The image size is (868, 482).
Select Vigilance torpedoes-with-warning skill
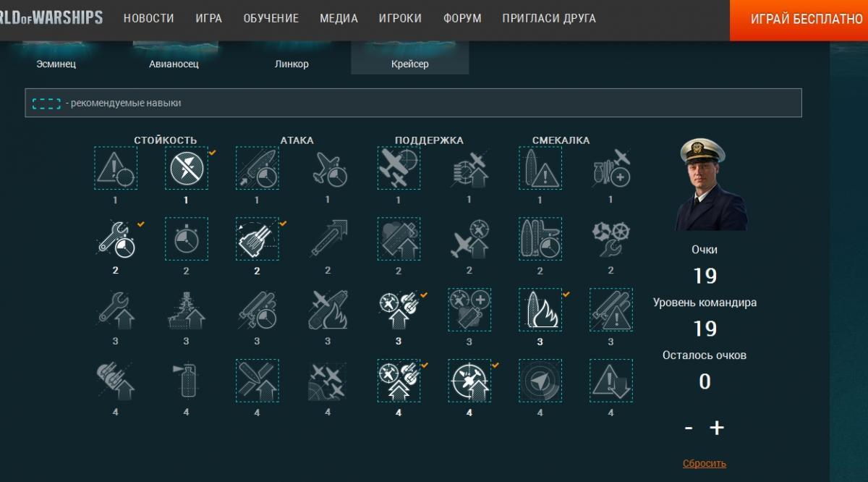pos(612,310)
